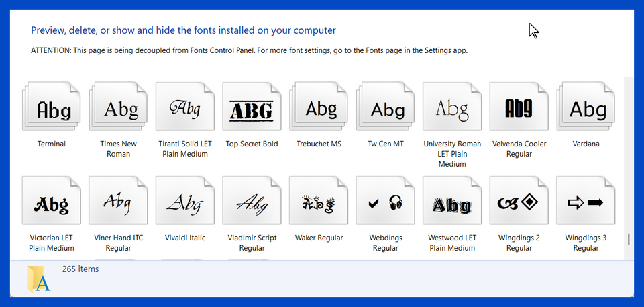Open the Times New Roman font family
644x307 pixels.
[x=118, y=107]
